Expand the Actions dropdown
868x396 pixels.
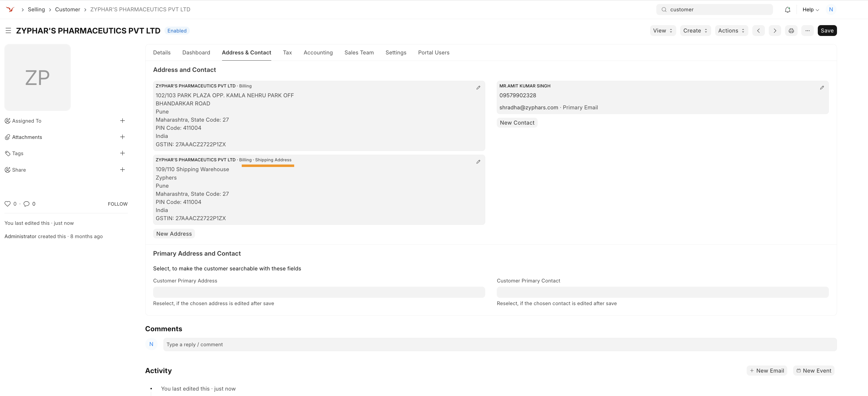[x=732, y=31]
